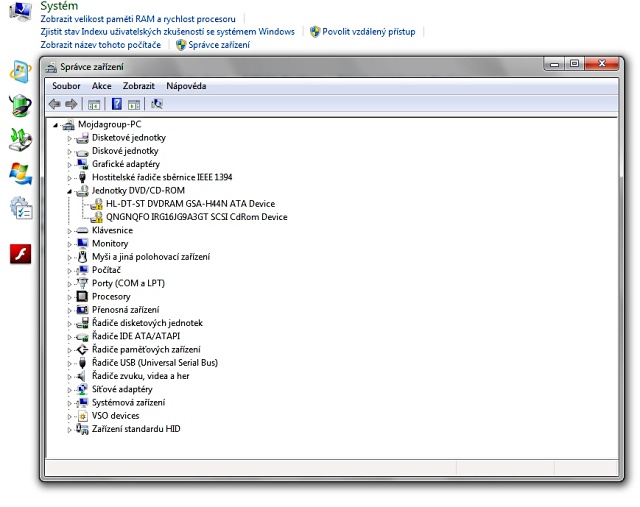
Task: Expand the Grafické adaptéry node
Action: point(69,165)
